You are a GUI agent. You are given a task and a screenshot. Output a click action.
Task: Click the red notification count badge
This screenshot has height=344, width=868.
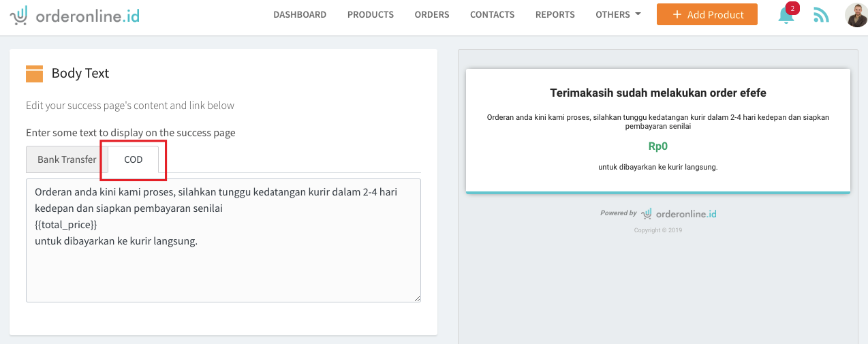tap(792, 8)
